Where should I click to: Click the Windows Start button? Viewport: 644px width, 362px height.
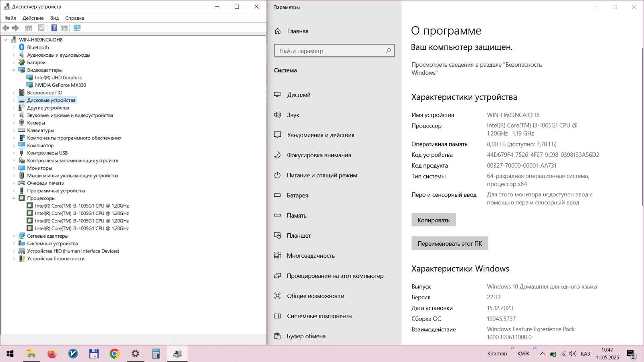[x=10, y=354]
